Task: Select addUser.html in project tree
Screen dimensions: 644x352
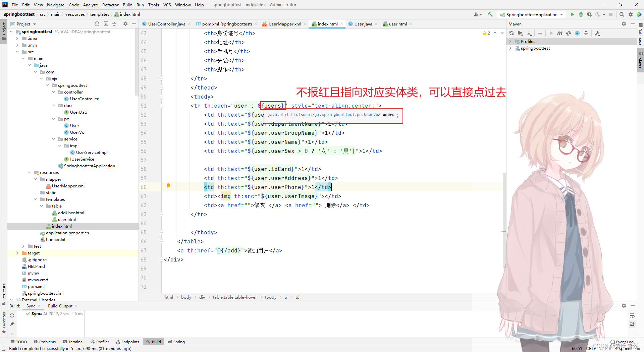Action: [x=71, y=213]
